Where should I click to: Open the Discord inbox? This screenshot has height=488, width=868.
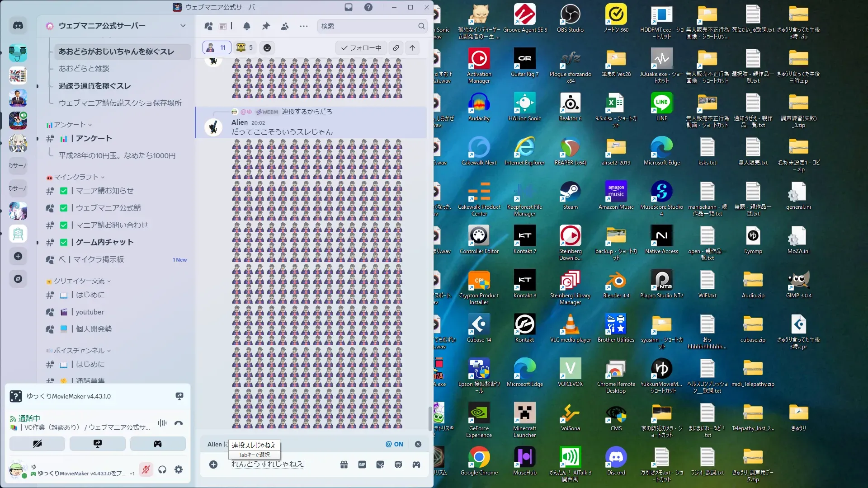[x=349, y=7]
